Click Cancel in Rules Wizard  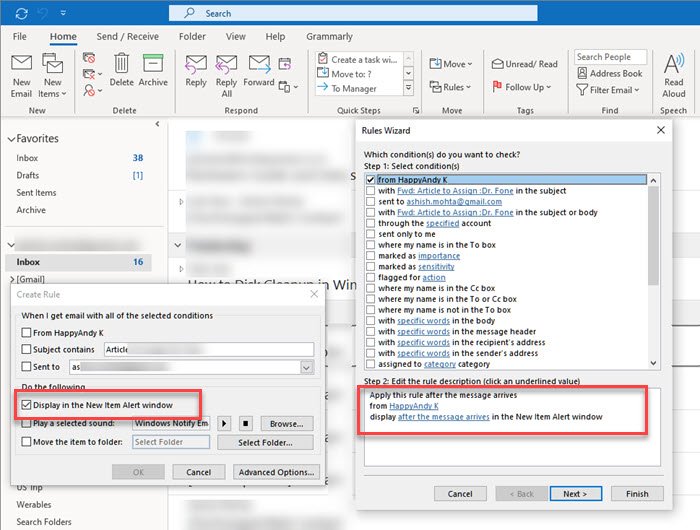(460, 494)
